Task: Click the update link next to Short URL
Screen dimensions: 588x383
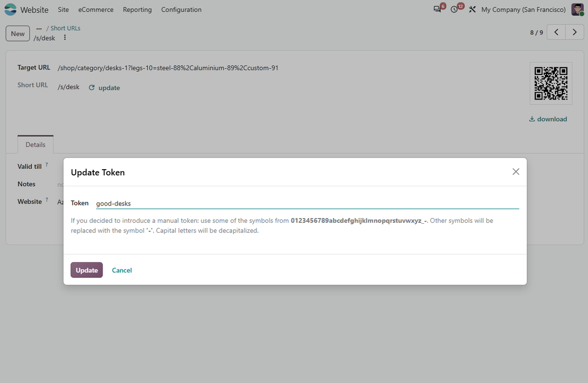Action: (109, 88)
